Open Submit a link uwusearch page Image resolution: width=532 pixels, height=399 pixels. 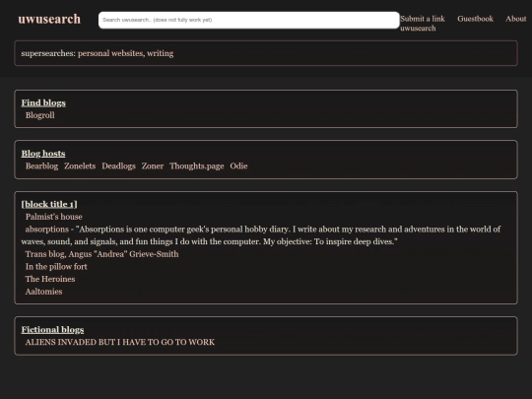coord(423,24)
